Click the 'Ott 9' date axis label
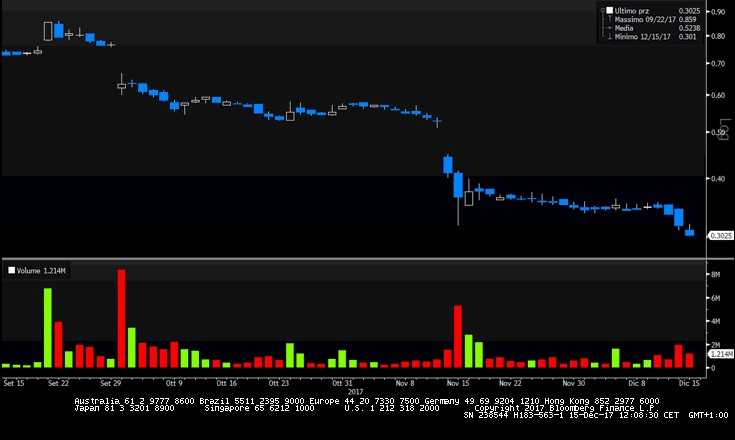Viewport: 735px width, 440px height. (174, 383)
